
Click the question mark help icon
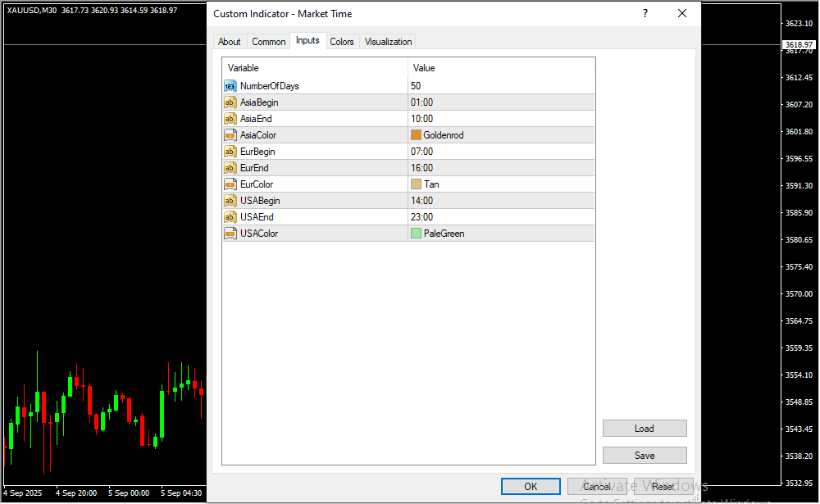point(645,14)
